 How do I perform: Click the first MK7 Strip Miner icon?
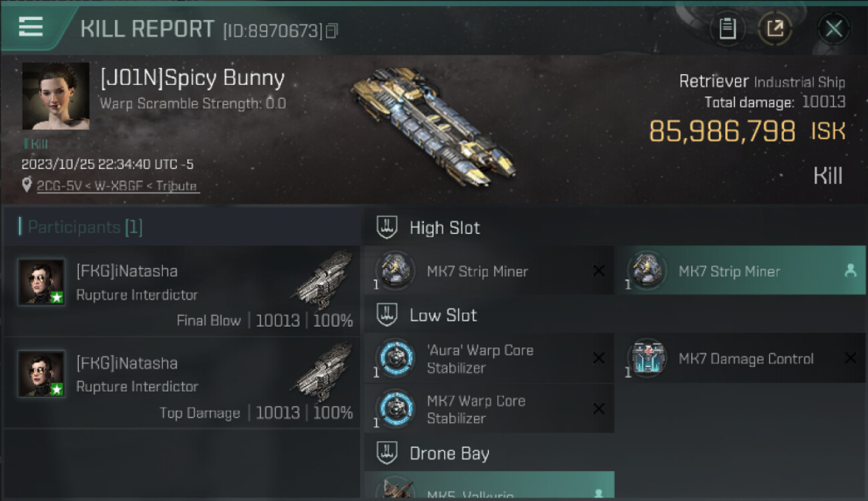click(x=395, y=271)
